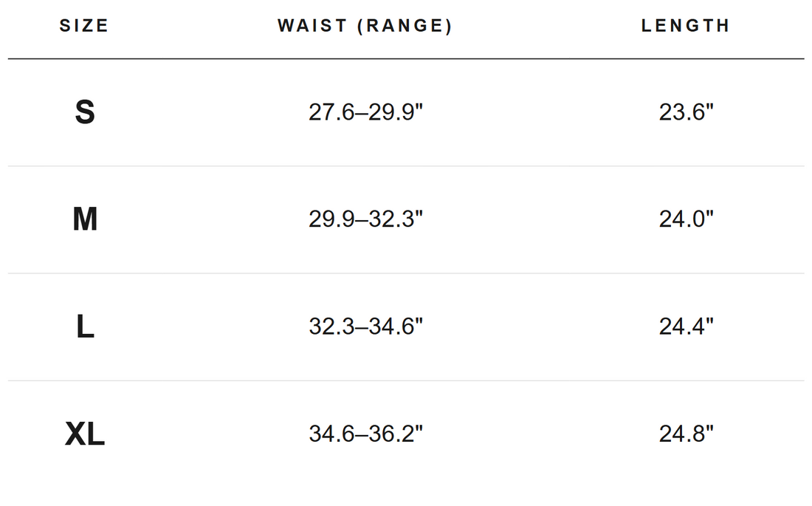The image size is (812, 506).
Task: Select the L size label
Action: pos(85,326)
